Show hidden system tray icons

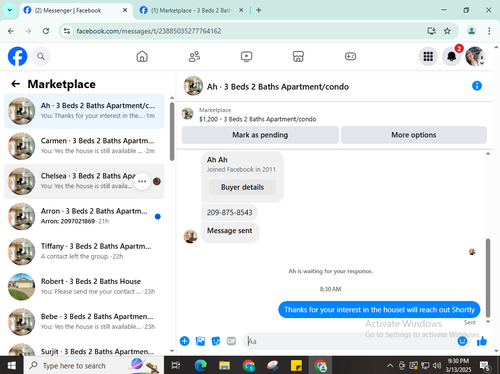(390, 366)
